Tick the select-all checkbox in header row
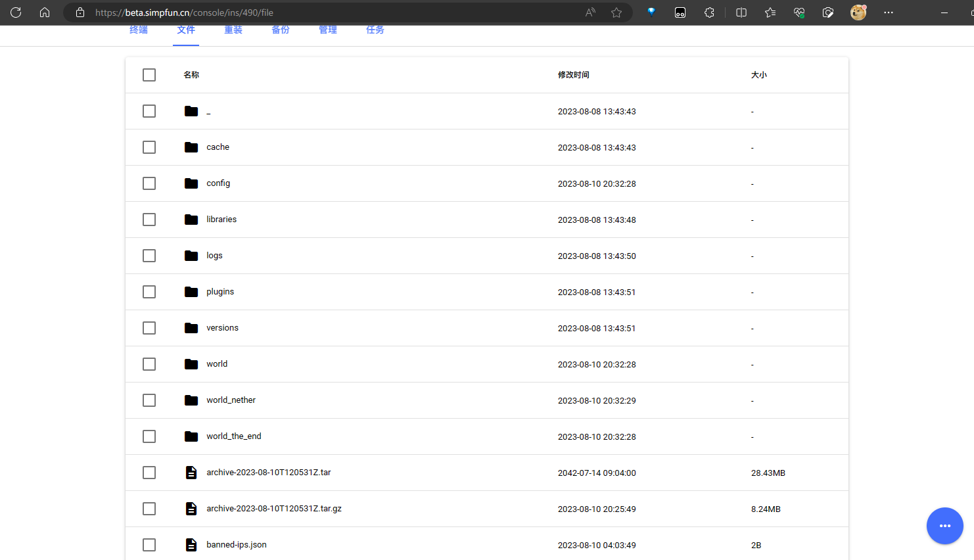The height and width of the screenshot is (560, 974). [149, 75]
